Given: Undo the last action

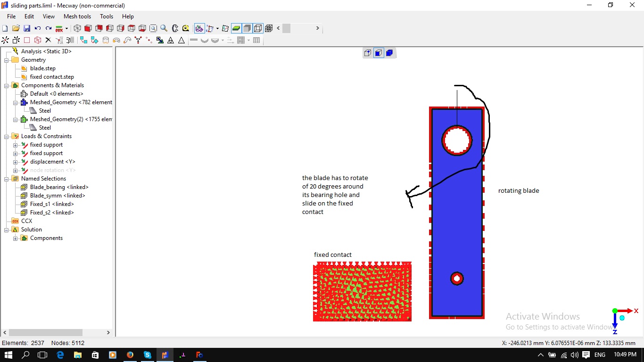Looking at the screenshot, I should pos(38,28).
